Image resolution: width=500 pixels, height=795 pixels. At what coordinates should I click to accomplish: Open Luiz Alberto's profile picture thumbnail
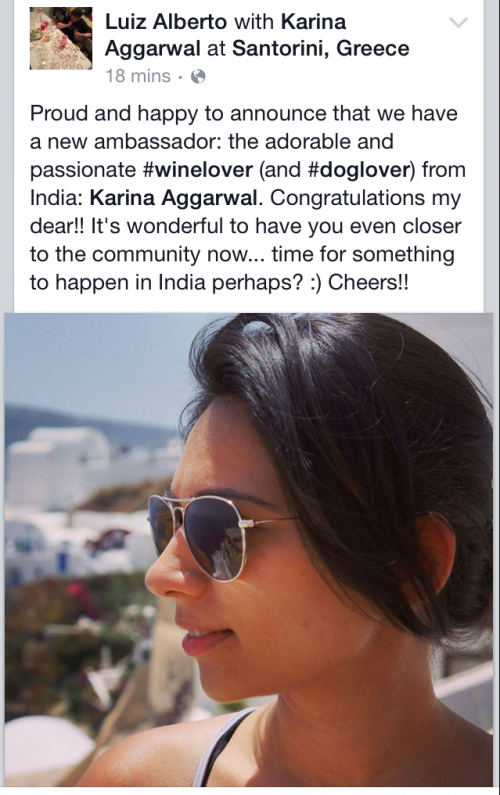pyautogui.click(x=61, y=39)
